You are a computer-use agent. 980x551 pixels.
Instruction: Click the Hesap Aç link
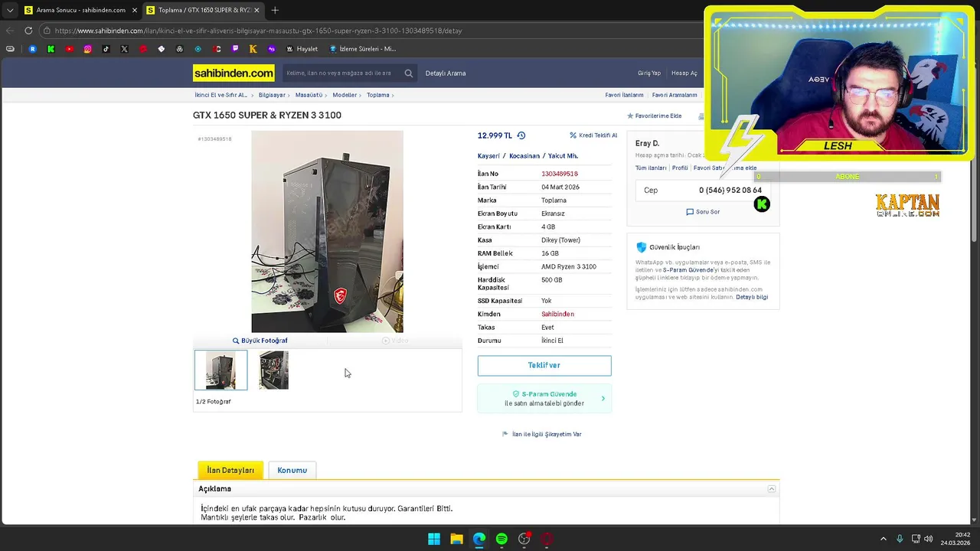pyautogui.click(x=684, y=73)
